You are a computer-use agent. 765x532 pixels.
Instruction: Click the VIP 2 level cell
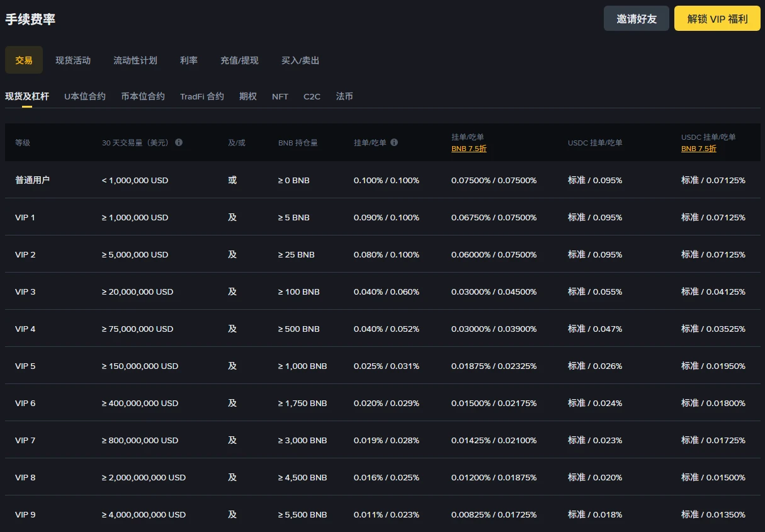(25, 254)
